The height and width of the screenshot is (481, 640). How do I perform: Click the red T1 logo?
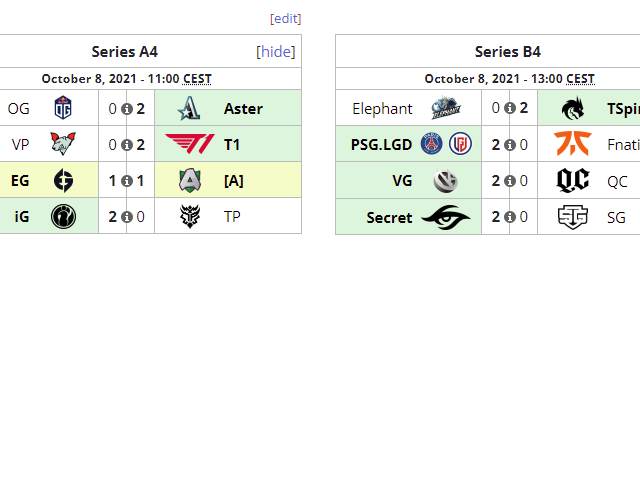tap(190, 144)
